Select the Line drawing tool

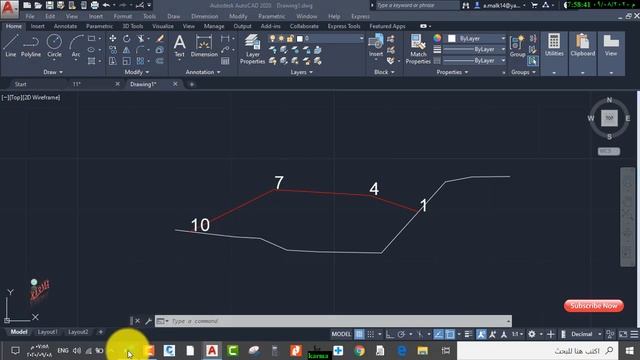pyautogui.click(x=11, y=45)
